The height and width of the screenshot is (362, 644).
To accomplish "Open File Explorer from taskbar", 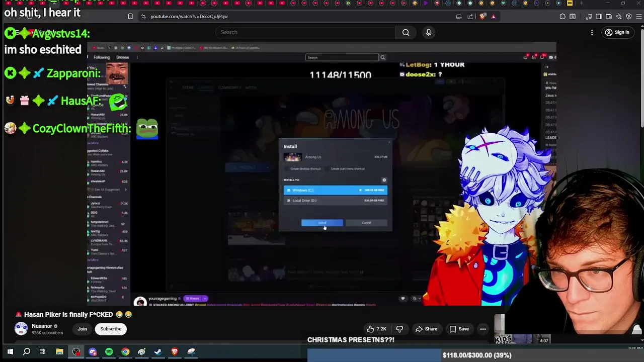I will (59, 351).
